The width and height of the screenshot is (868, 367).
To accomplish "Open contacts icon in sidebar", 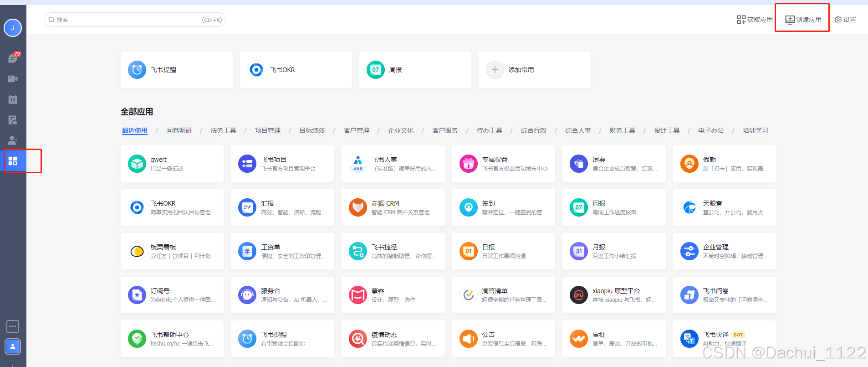I will point(13,140).
